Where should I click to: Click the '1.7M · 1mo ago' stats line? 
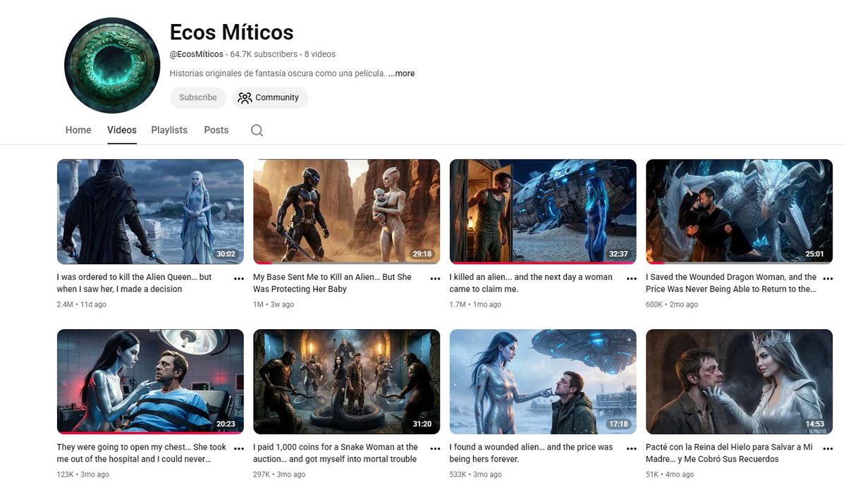click(475, 305)
